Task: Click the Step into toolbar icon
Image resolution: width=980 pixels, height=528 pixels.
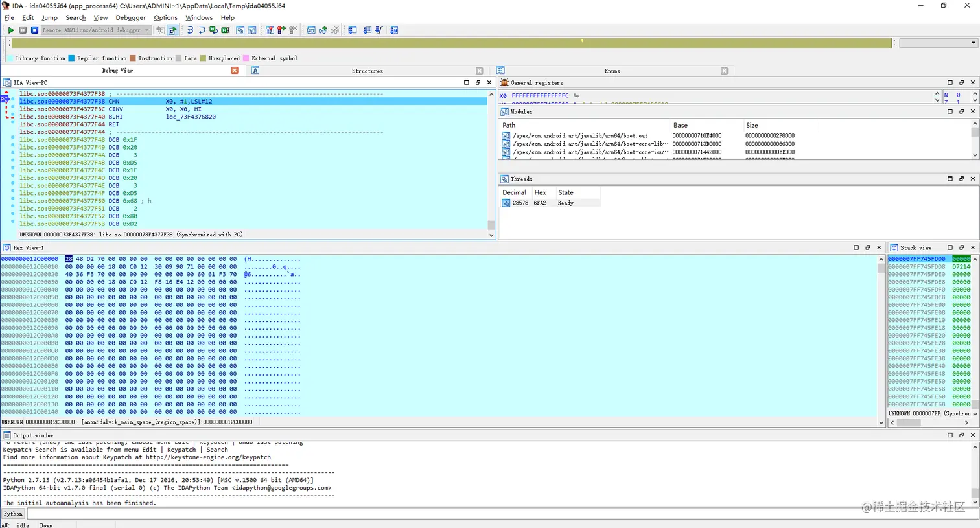Action: 190,30
